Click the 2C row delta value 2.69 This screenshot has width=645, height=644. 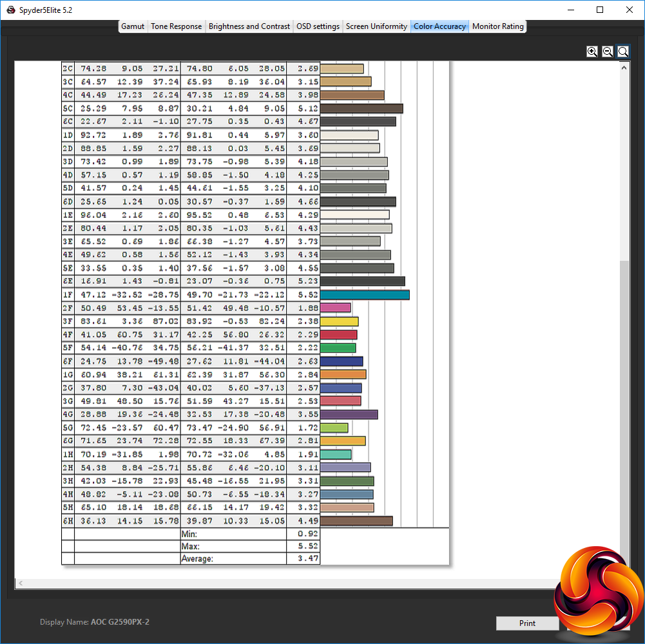pyautogui.click(x=308, y=68)
